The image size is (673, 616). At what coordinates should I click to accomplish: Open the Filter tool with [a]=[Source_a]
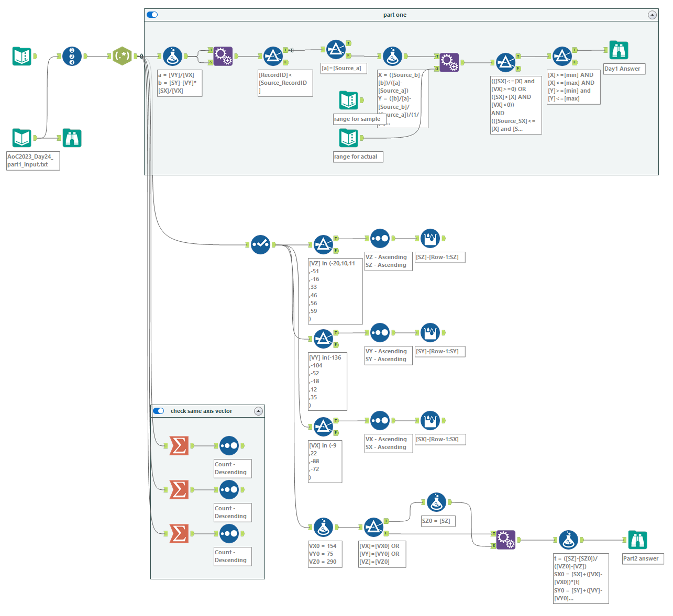click(337, 50)
